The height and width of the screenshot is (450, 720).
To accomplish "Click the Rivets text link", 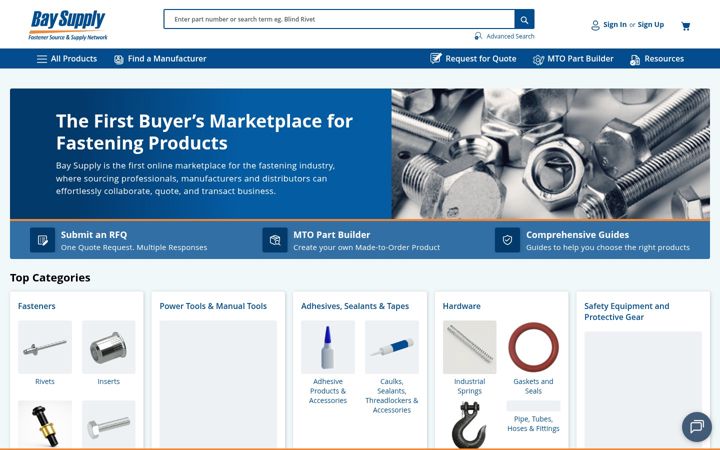I will point(45,382).
